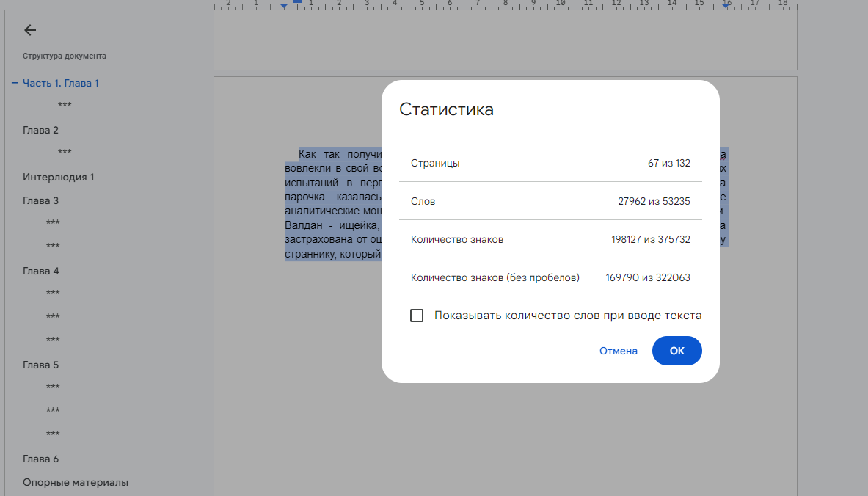
Task: Click the first-line indent marker on ruler
Action: point(297,2)
